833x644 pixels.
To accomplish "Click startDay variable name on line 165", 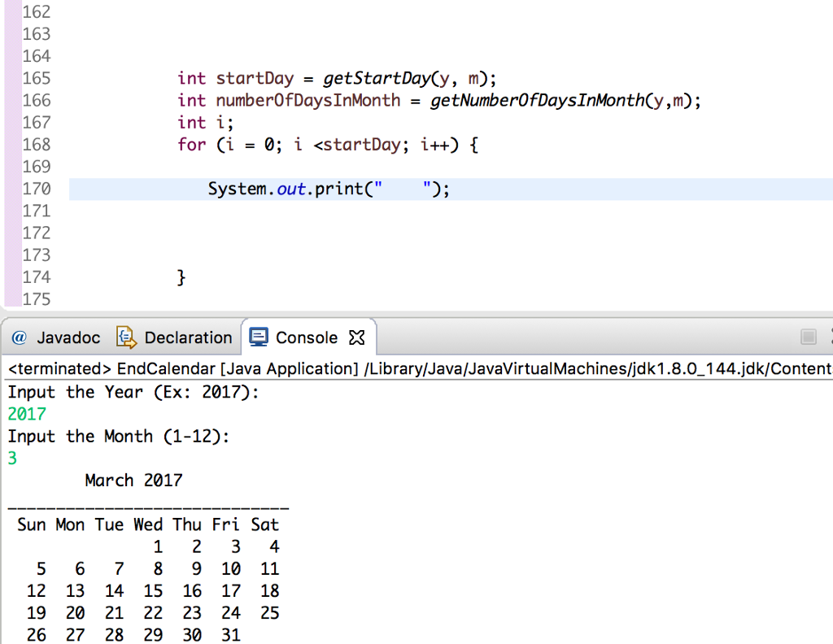I will [255, 79].
